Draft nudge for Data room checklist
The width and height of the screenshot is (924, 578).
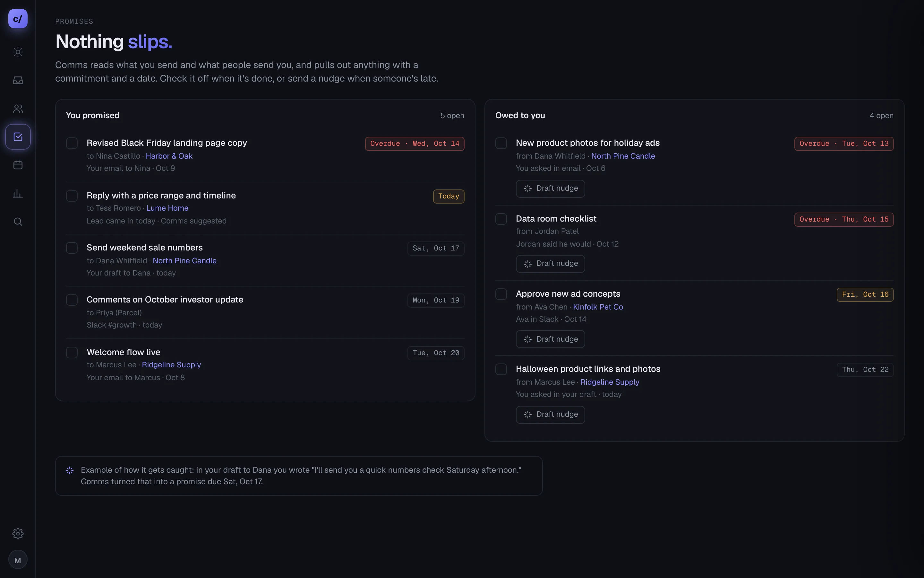coord(550,264)
